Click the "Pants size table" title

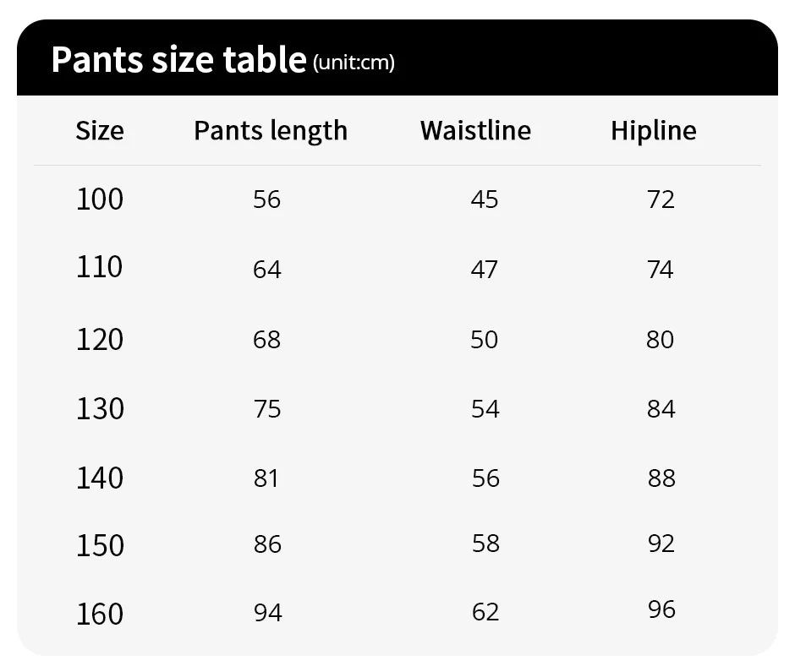click(178, 60)
